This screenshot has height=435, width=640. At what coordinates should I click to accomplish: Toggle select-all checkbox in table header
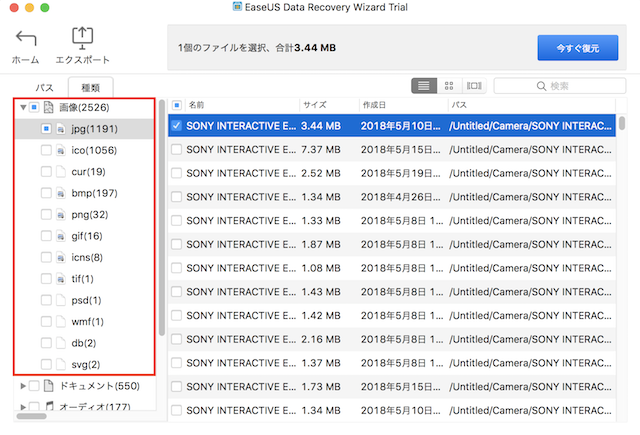[x=177, y=105]
